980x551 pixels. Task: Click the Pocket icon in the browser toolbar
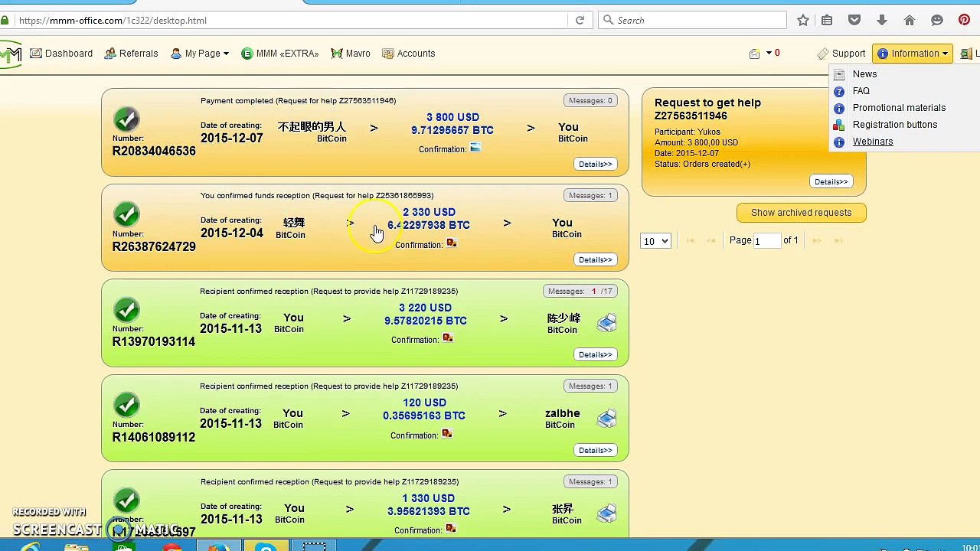pyautogui.click(x=854, y=21)
